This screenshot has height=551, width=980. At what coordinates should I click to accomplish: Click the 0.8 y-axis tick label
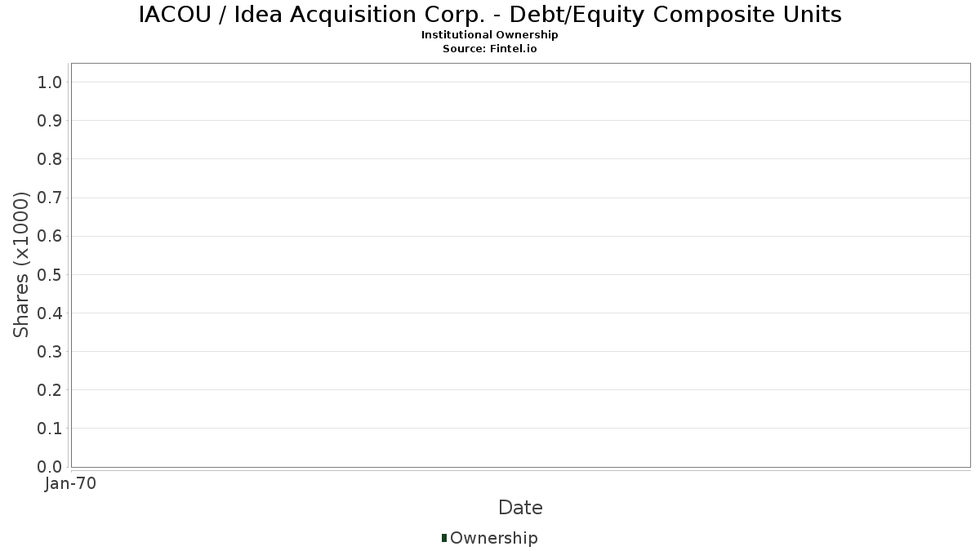point(50,159)
